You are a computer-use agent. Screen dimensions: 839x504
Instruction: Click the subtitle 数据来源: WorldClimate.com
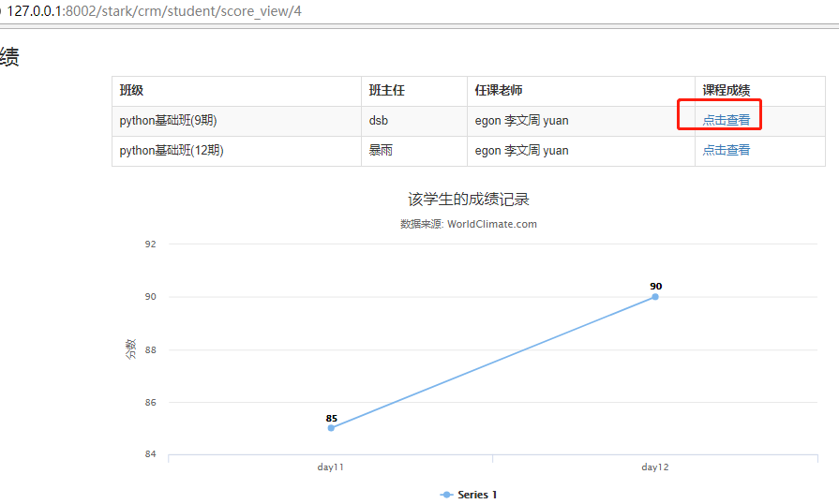click(x=469, y=224)
